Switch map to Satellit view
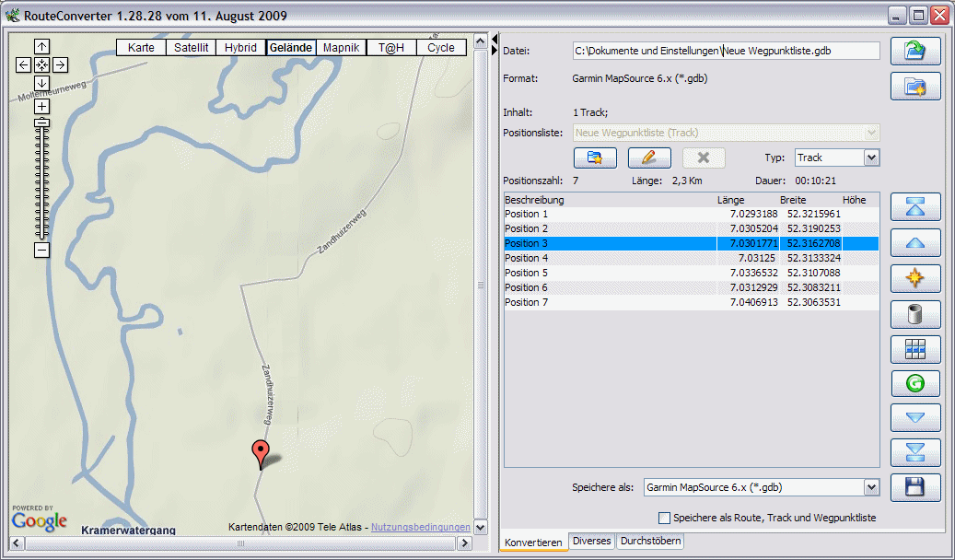 coord(192,48)
